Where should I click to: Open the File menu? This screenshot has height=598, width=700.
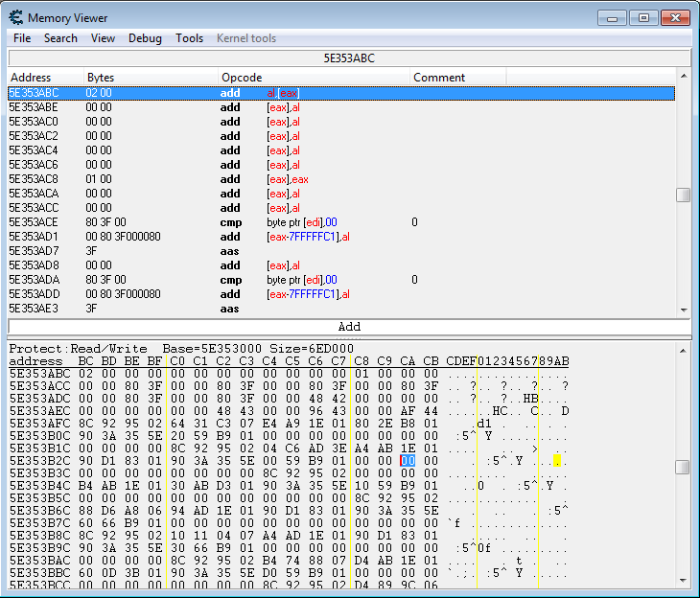22,38
